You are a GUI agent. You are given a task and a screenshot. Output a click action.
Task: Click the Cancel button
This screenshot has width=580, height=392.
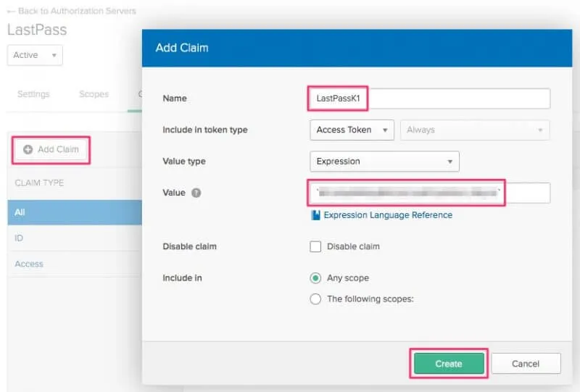[526, 364]
